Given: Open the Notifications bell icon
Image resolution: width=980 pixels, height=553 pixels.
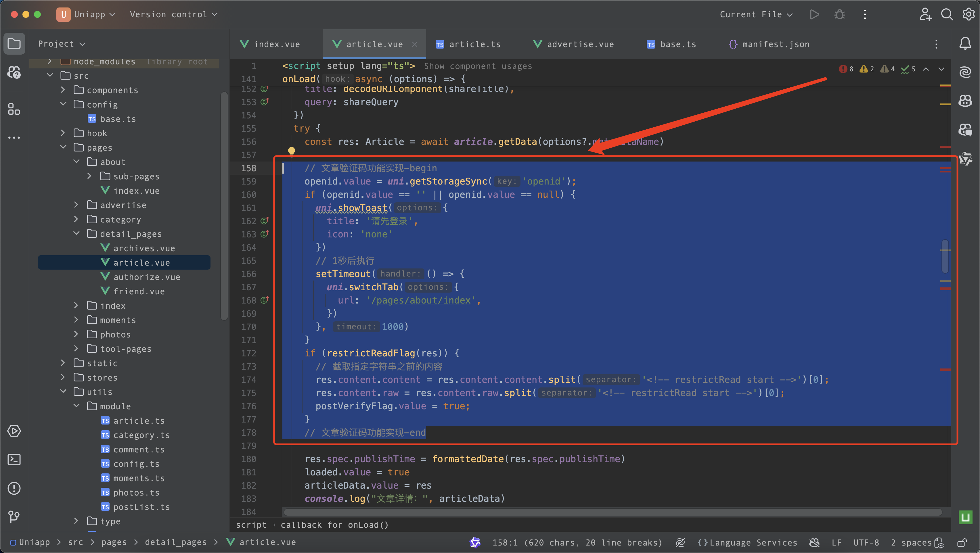Looking at the screenshot, I should pyautogui.click(x=965, y=43).
